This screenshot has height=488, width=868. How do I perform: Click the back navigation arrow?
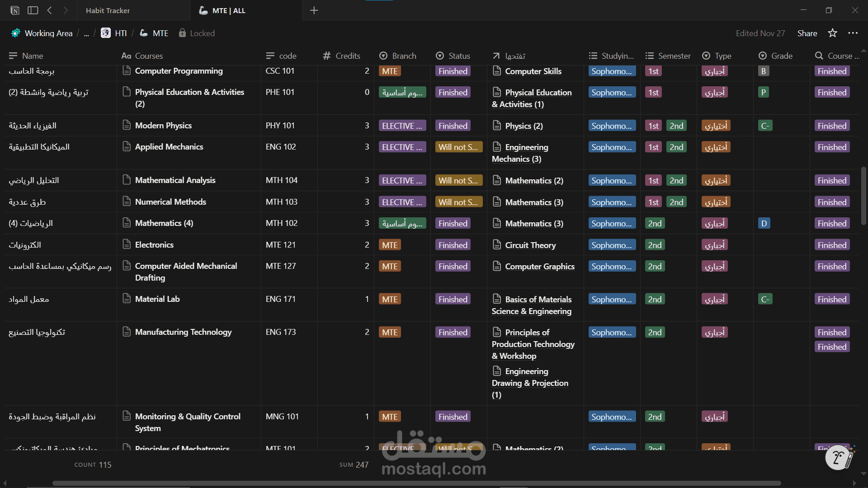[x=50, y=10]
